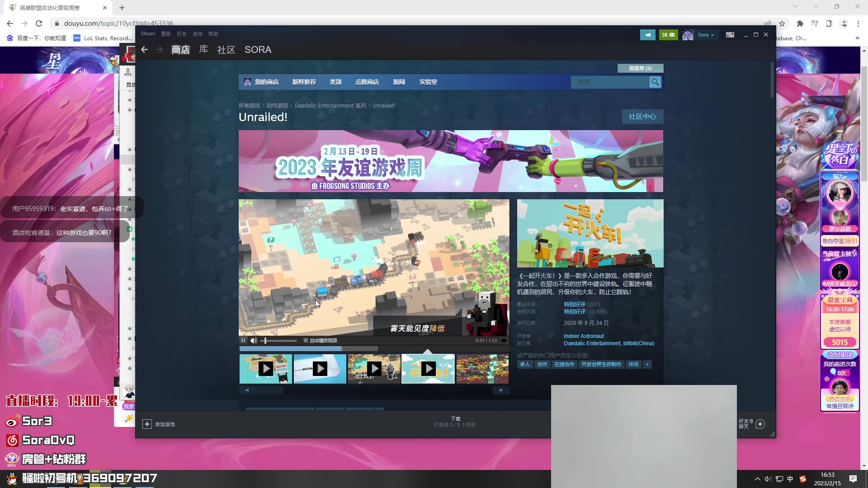Open the 帮助 help menu
The width and height of the screenshot is (868, 488).
click(x=213, y=34)
